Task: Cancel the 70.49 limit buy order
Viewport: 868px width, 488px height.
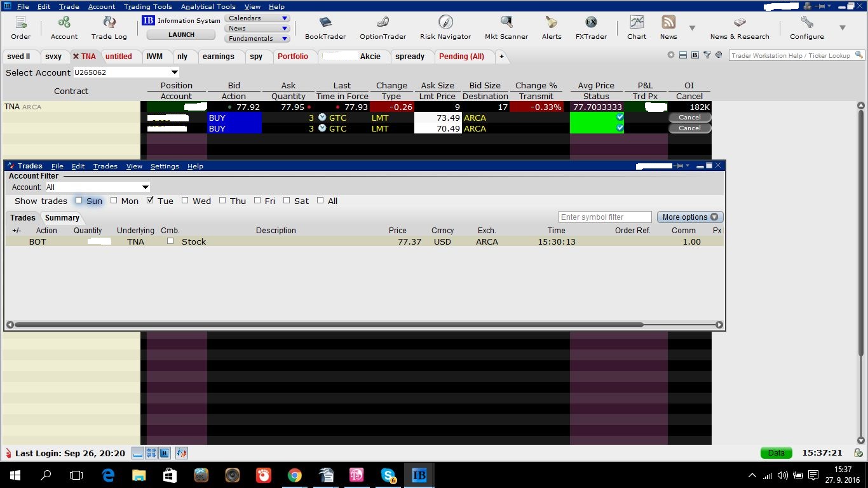Action: (689, 128)
